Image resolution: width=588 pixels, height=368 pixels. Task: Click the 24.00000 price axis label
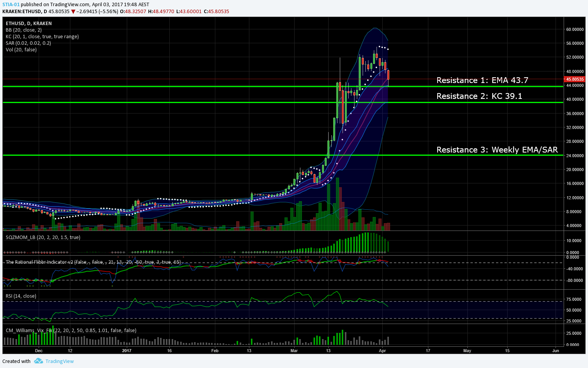[x=575, y=156]
